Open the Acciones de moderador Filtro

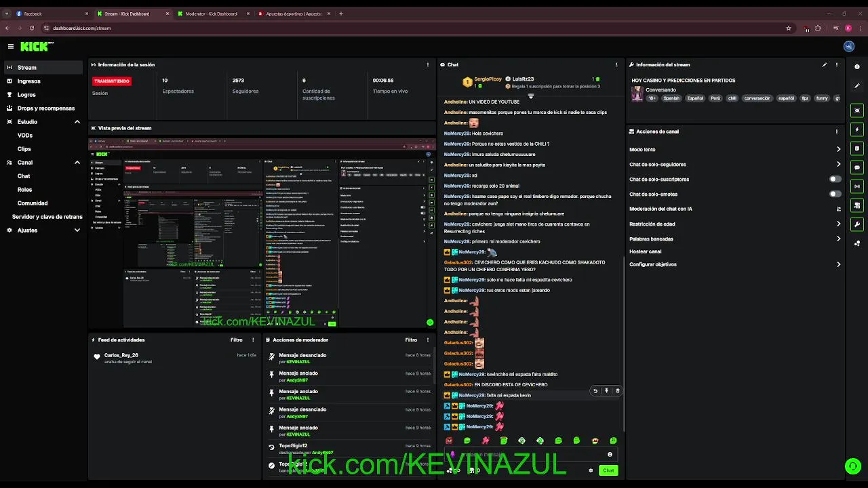[x=411, y=340]
